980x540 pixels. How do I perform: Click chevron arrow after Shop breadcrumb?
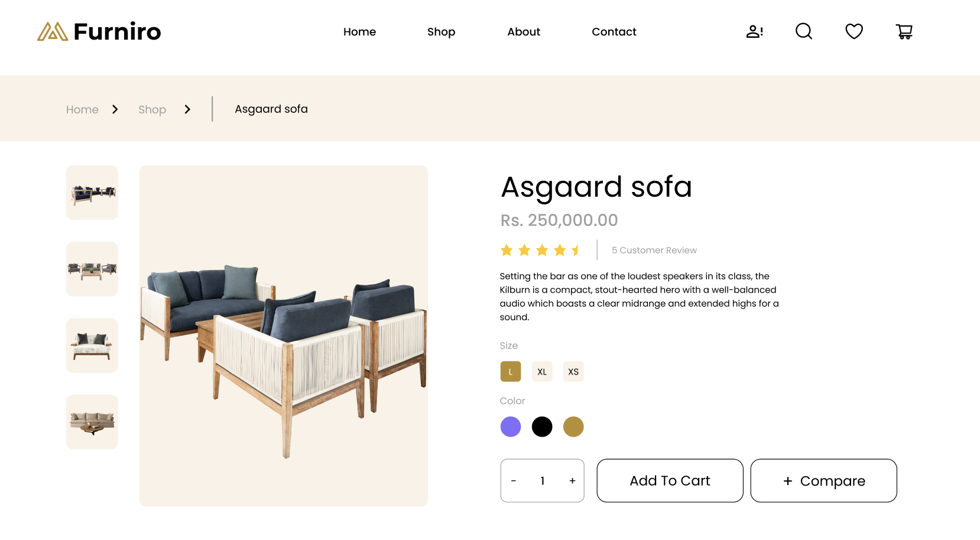[187, 109]
